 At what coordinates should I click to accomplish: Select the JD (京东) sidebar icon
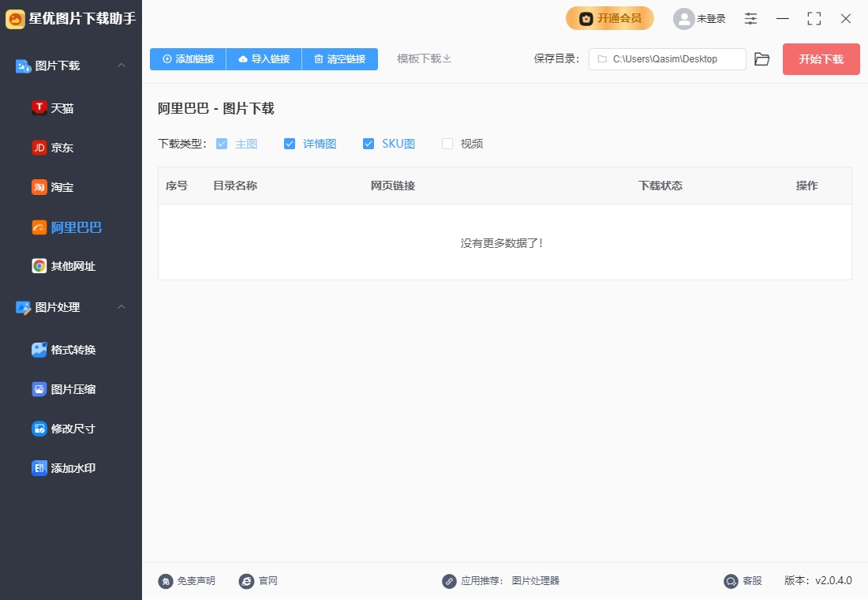point(39,148)
